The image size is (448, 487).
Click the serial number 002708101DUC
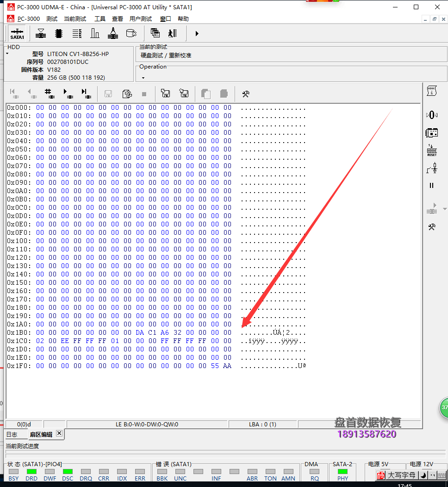tap(68, 62)
